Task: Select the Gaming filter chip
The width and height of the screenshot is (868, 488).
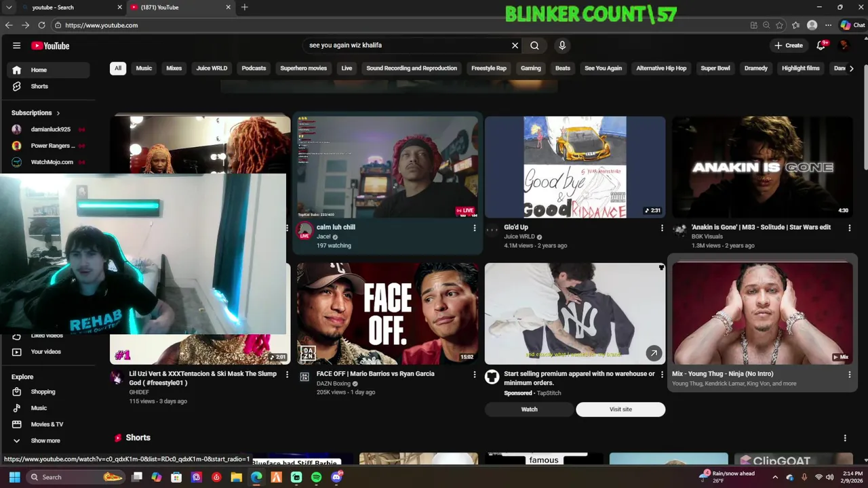Action: coord(530,68)
